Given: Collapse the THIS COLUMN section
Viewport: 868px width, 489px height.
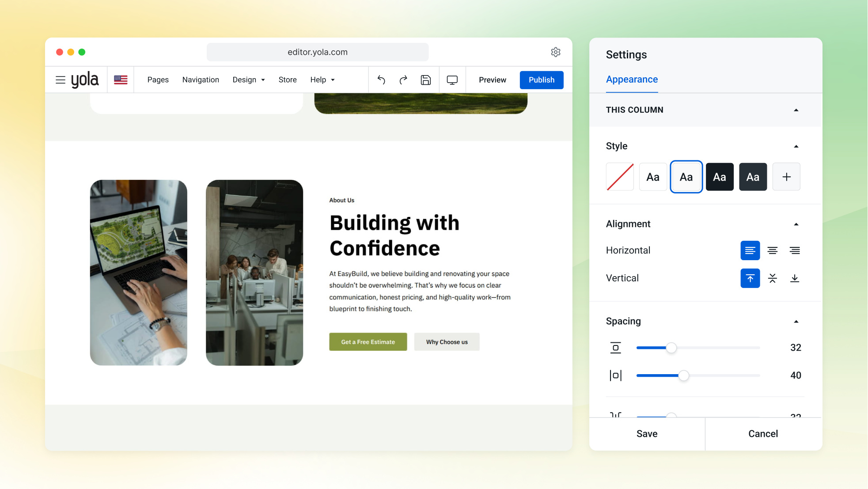Looking at the screenshot, I should 796,110.
